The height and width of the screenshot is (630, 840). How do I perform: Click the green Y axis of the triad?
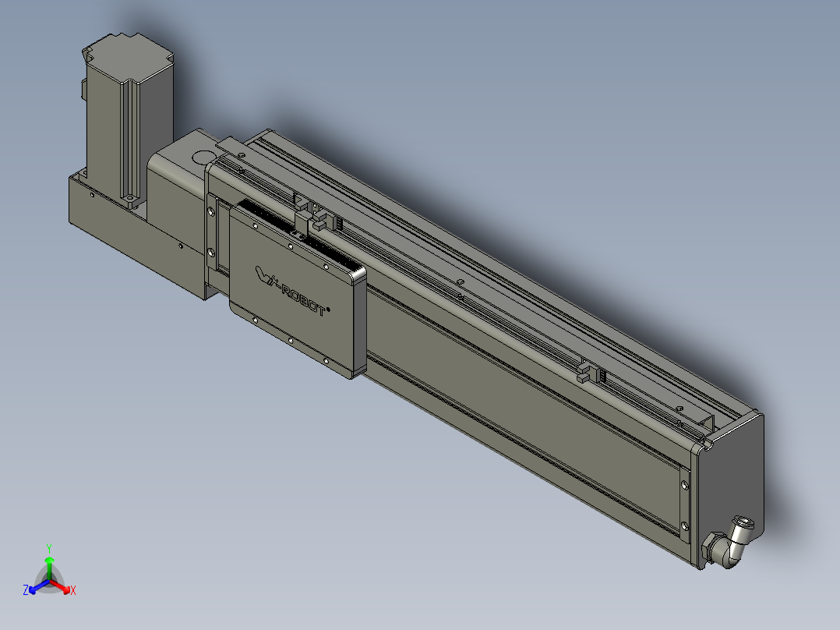point(49,563)
